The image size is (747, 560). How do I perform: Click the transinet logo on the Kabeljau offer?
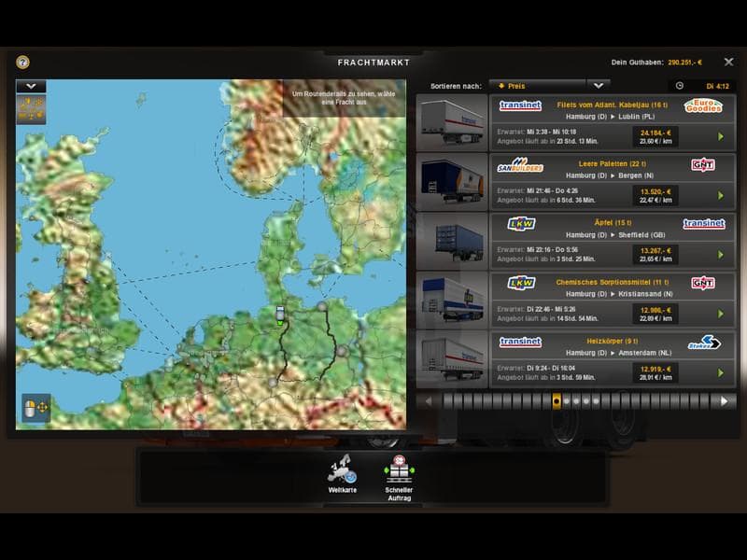click(x=520, y=105)
